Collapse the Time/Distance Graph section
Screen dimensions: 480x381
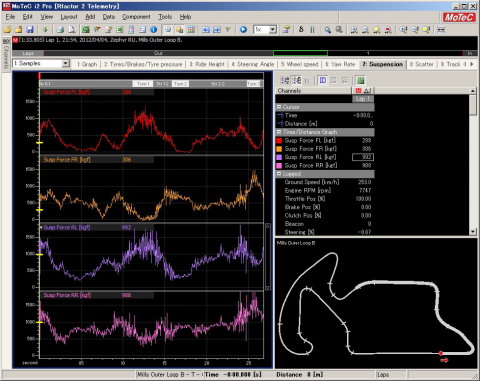(x=279, y=132)
